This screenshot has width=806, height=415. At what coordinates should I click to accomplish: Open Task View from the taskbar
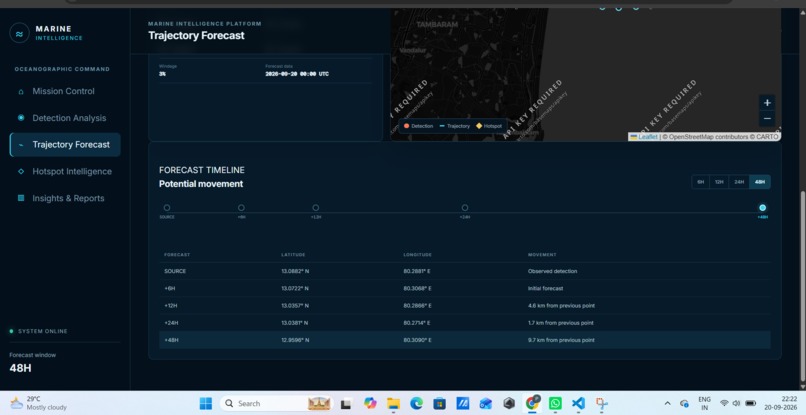point(346,404)
